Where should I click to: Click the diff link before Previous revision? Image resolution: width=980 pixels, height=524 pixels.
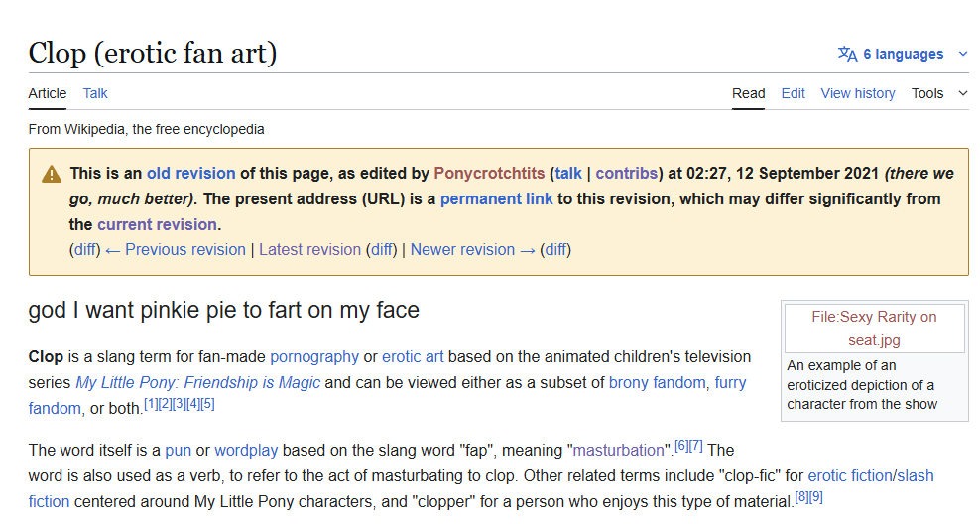click(x=85, y=249)
